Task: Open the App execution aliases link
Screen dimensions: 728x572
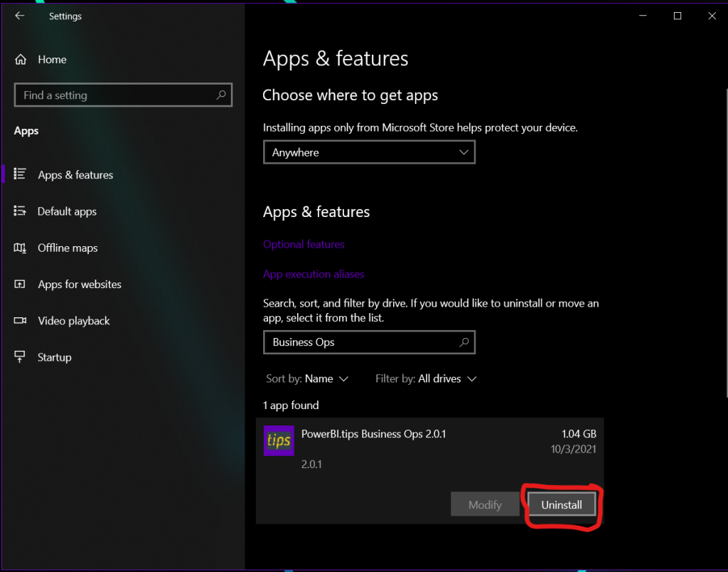Action: tap(314, 274)
